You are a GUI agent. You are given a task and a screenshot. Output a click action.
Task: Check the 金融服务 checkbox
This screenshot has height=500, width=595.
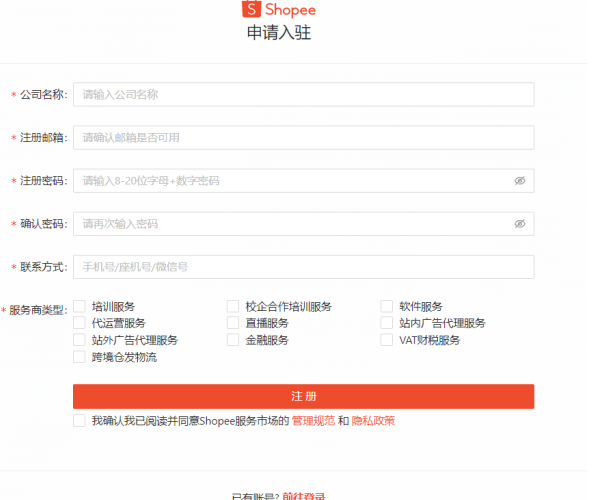coord(233,340)
